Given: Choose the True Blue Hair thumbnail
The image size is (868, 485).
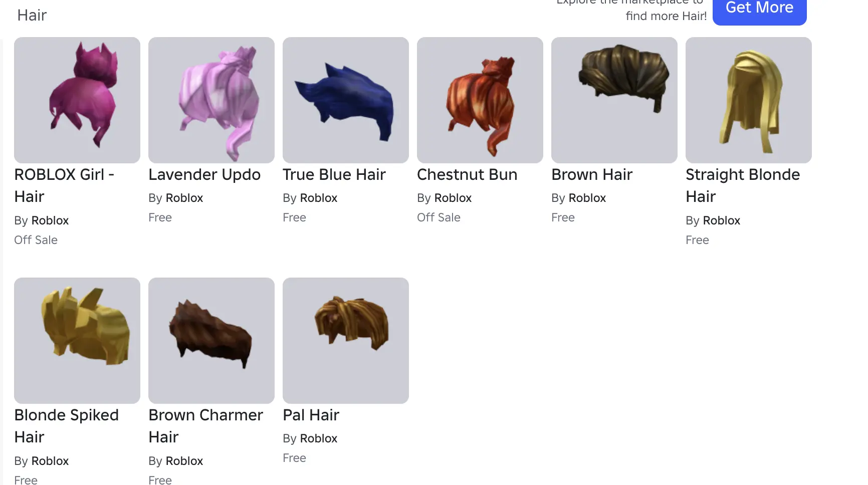Looking at the screenshot, I should 346,100.
